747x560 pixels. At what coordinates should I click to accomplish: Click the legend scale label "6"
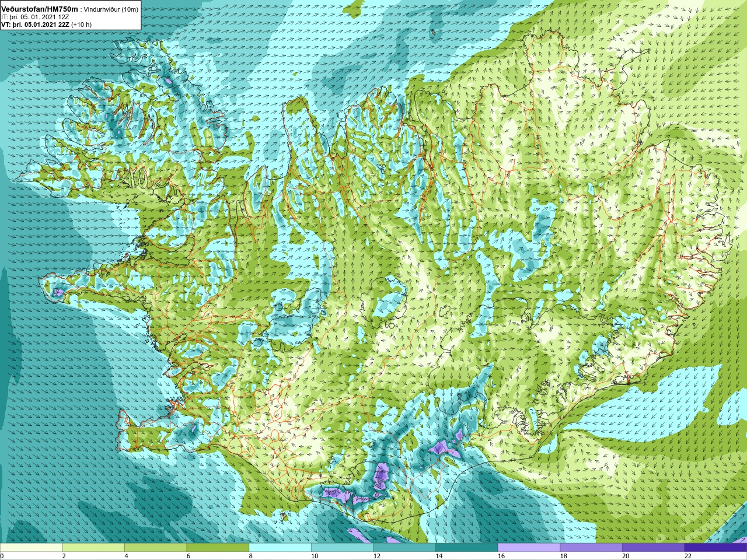(189, 556)
